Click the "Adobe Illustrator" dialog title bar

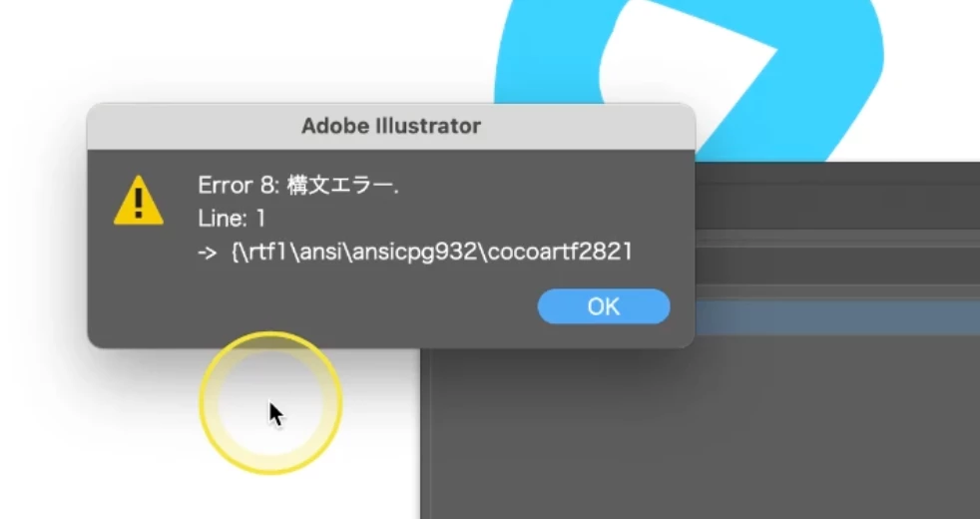pyautogui.click(x=391, y=127)
